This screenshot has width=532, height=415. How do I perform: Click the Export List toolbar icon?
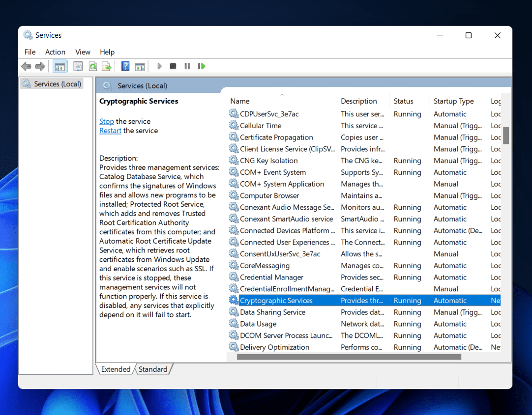pos(106,66)
